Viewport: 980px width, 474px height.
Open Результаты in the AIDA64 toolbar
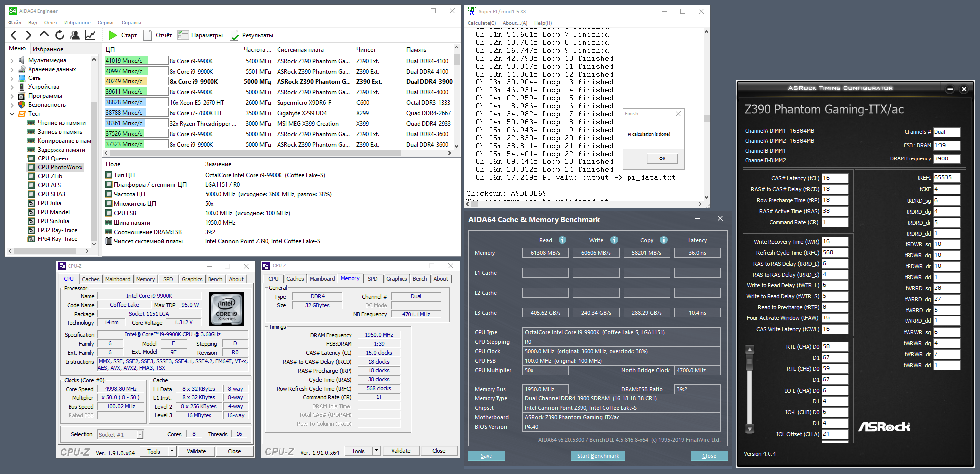(x=252, y=35)
